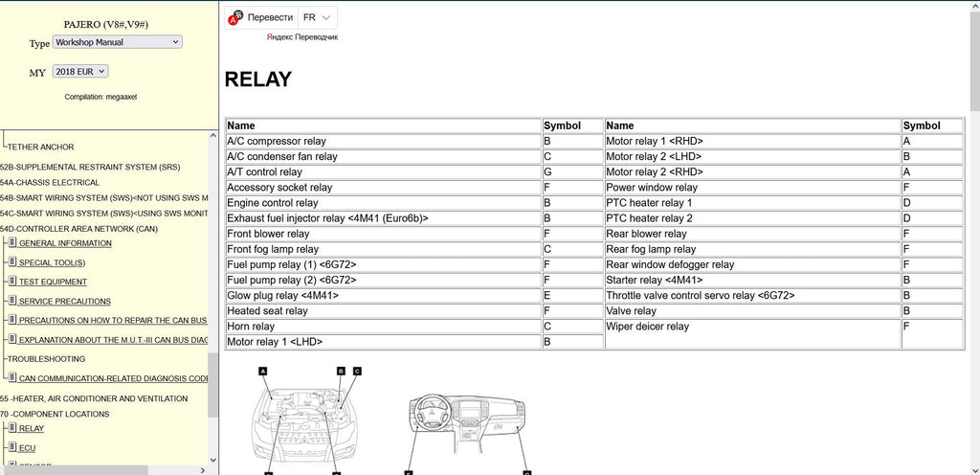Screen dimensions: 980x475
Task: Select the Power window relay cell
Action: click(752, 188)
